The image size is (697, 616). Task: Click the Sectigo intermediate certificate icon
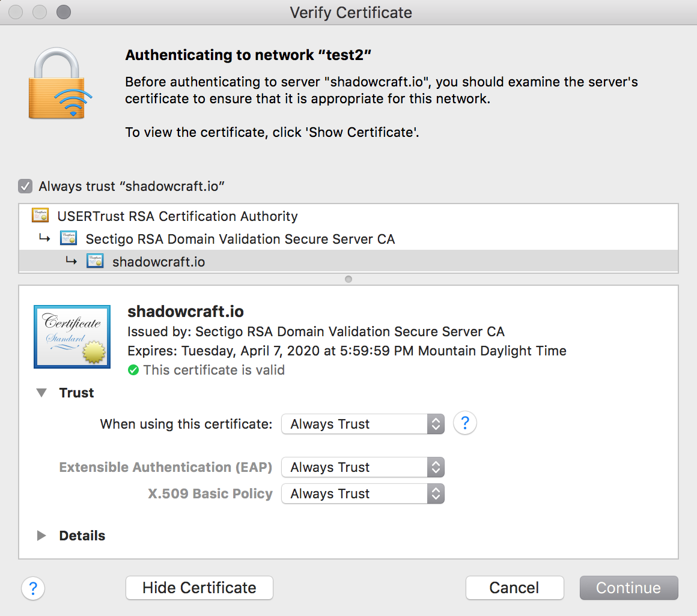[68, 238]
